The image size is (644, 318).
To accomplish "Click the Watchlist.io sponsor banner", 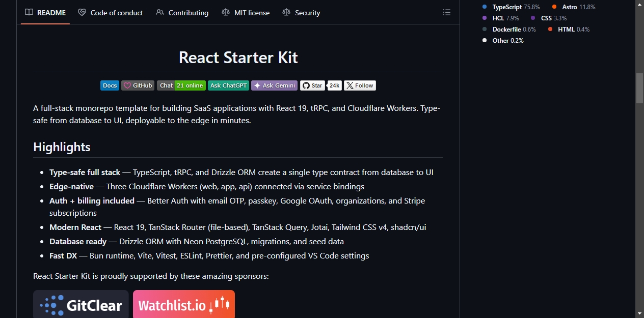I will pos(184,304).
